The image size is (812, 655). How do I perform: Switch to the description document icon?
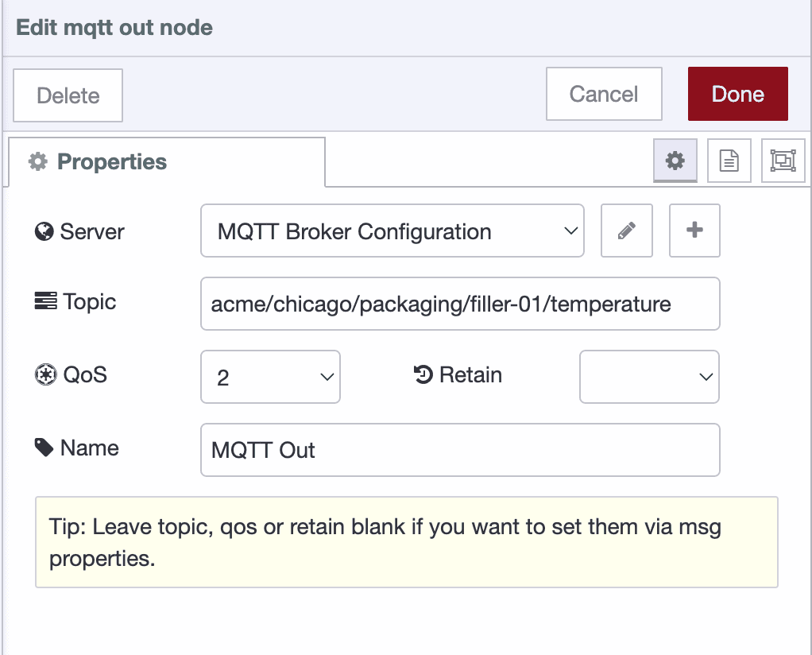pos(729,160)
